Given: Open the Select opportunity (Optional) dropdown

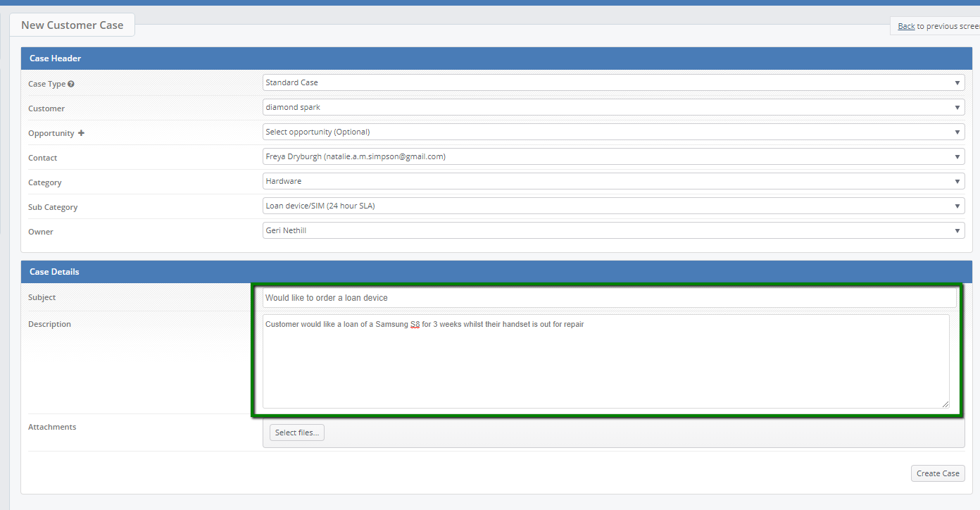Looking at the screenshot, I should pyautogui.click(x=613, y=132).
